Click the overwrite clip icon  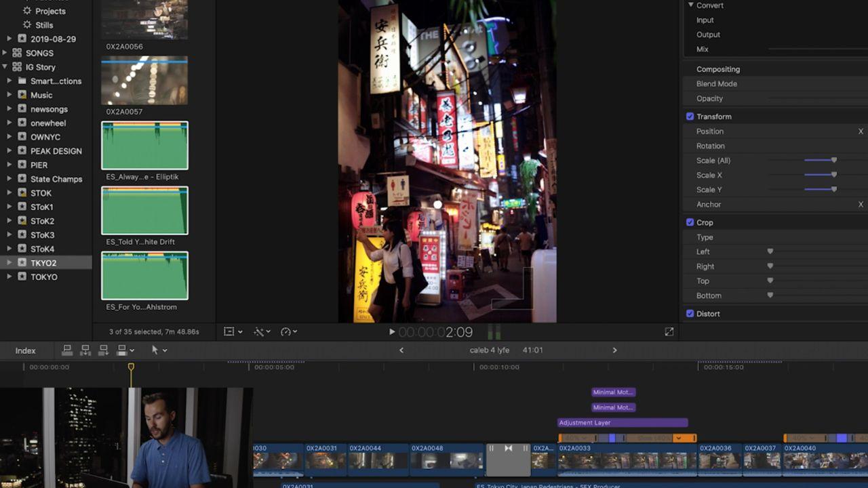pyautogui.click(x=122, y=350)
